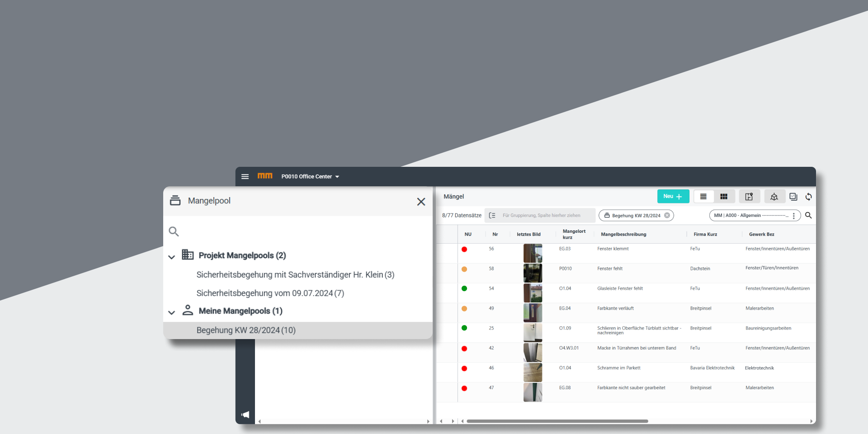The height and width of the screenshot is (434, 868).
Task: Switch to grid tile view
Action: (724, 197)
